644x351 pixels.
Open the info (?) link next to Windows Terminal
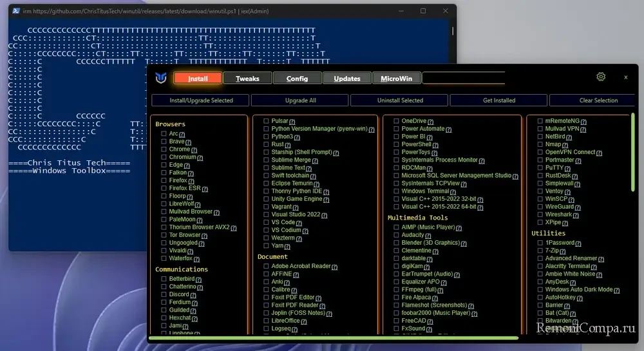point(453,192)
